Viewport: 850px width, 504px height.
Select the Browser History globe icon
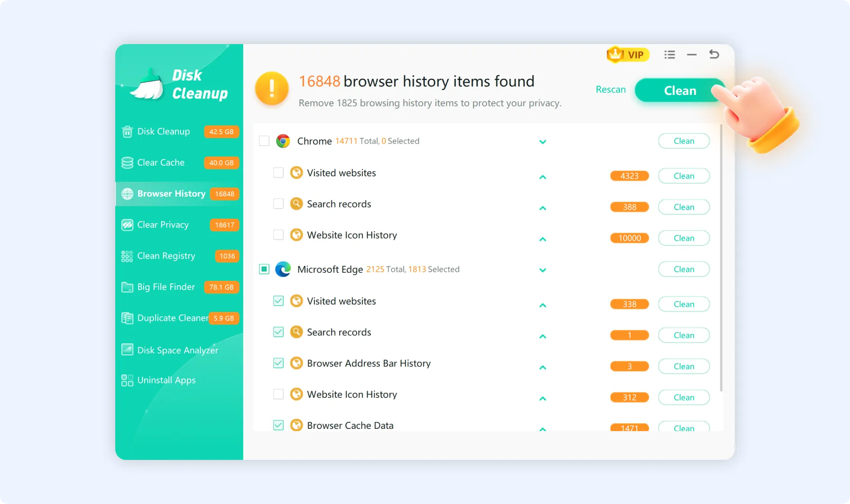click(127, 193)
